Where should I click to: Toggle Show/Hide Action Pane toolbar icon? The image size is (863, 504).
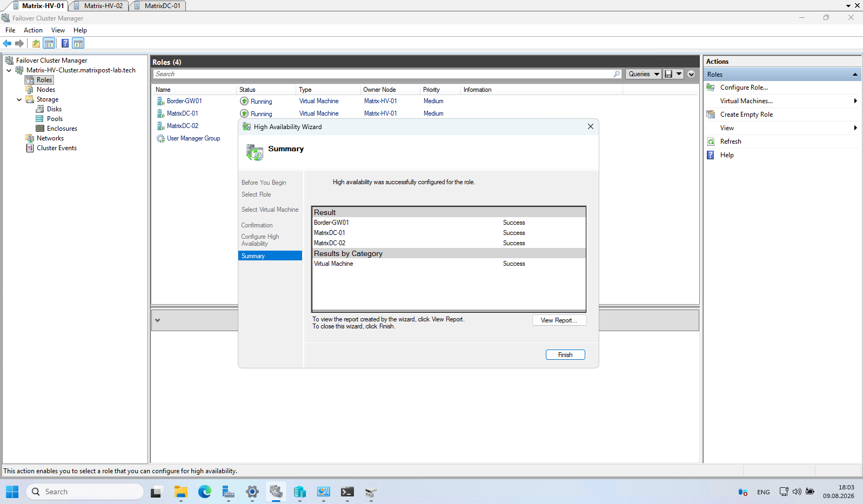[x=78, y=43]
